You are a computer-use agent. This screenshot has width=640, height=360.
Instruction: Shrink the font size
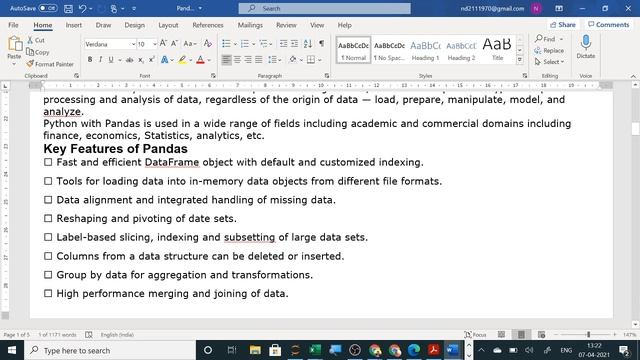174,44
